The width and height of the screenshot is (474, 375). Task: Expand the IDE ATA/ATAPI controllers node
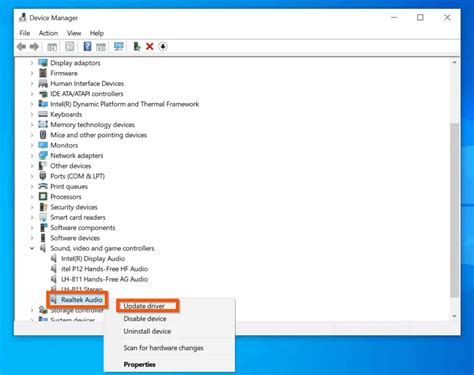32,94
